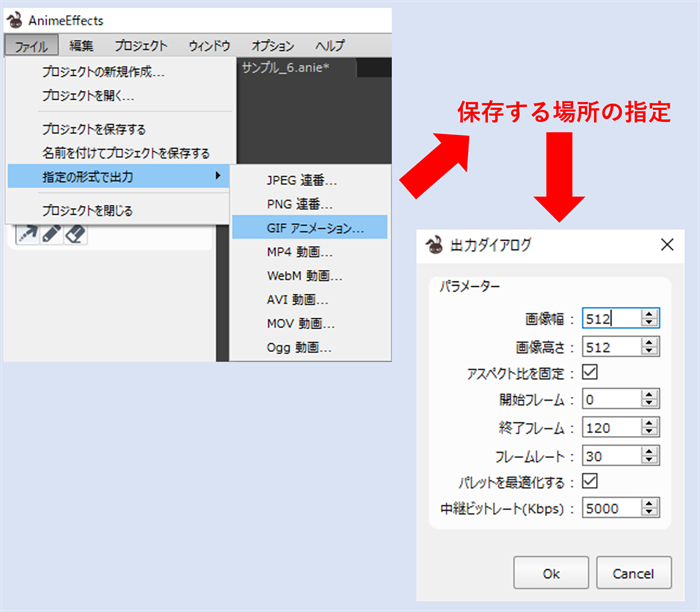
Task: Increase 画像幅 with up arrow
Action: click(650, 314)
